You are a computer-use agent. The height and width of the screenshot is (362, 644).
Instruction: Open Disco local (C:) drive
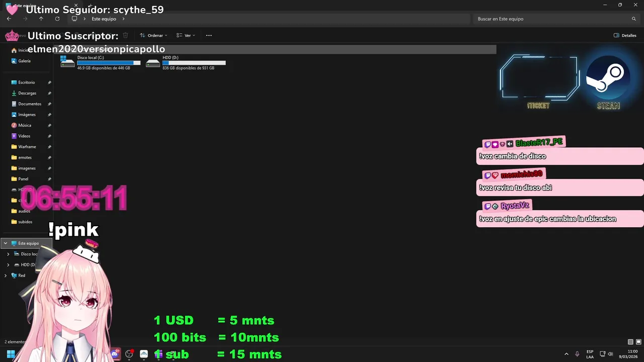coord(100,62)
